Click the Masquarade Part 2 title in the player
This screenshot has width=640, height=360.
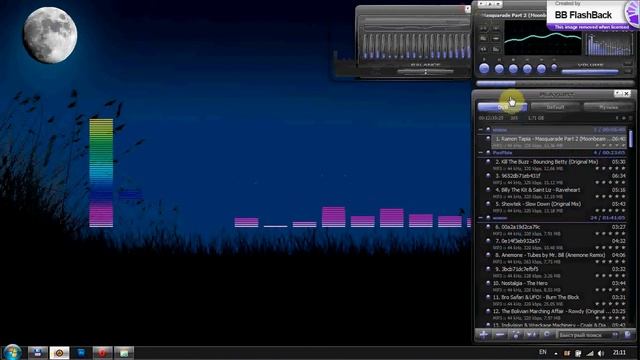coord(514,15)
